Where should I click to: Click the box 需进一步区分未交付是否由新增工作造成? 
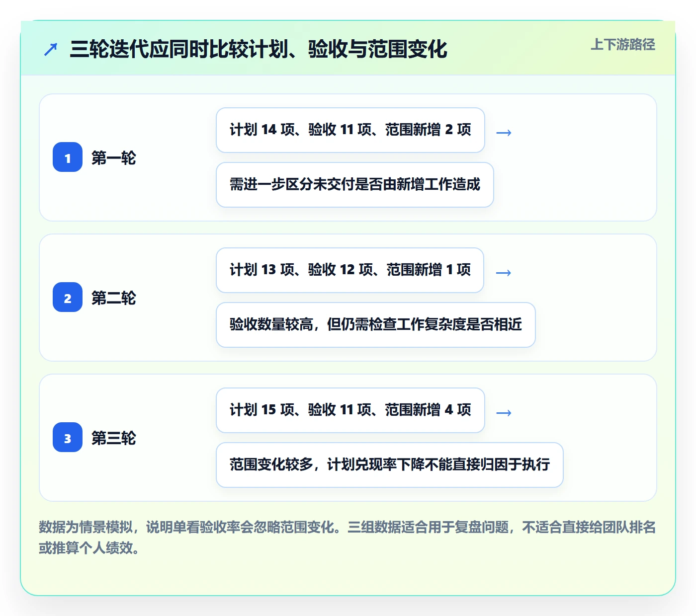(x=355, y=185)
